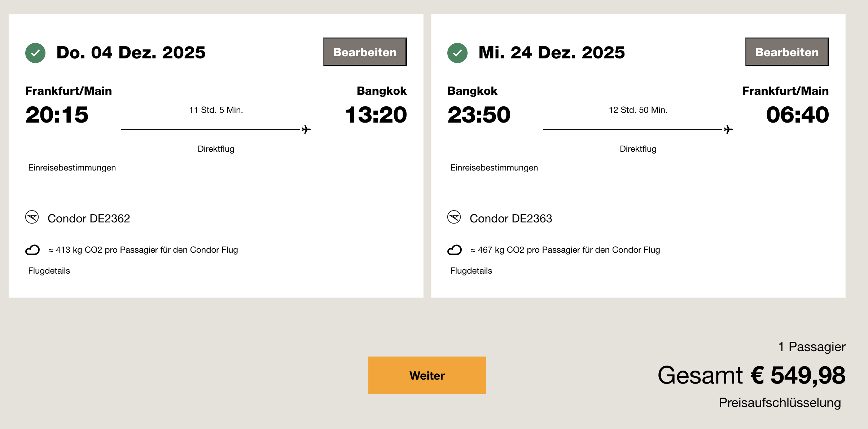Screen dimensions: 868x429
Task: Expand Flugdetails for Condor DE2362
Action: click(x=49, y=271)
